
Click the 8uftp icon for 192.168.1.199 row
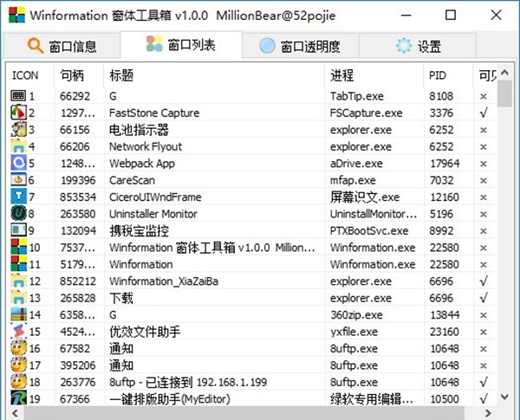[18, 382]
